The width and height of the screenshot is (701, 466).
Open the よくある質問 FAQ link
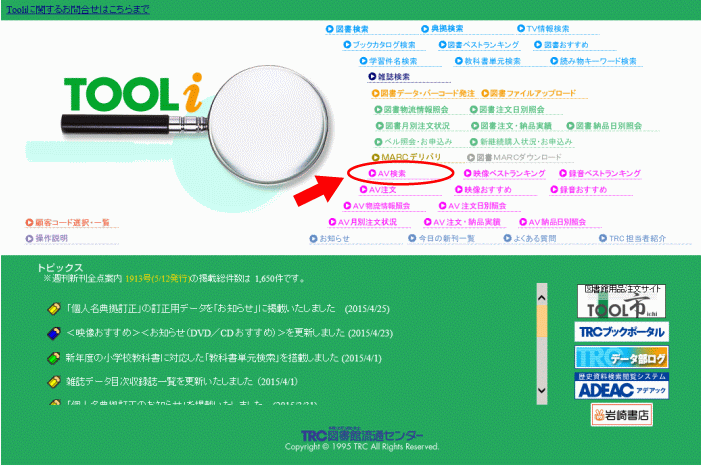click(535, 238)
